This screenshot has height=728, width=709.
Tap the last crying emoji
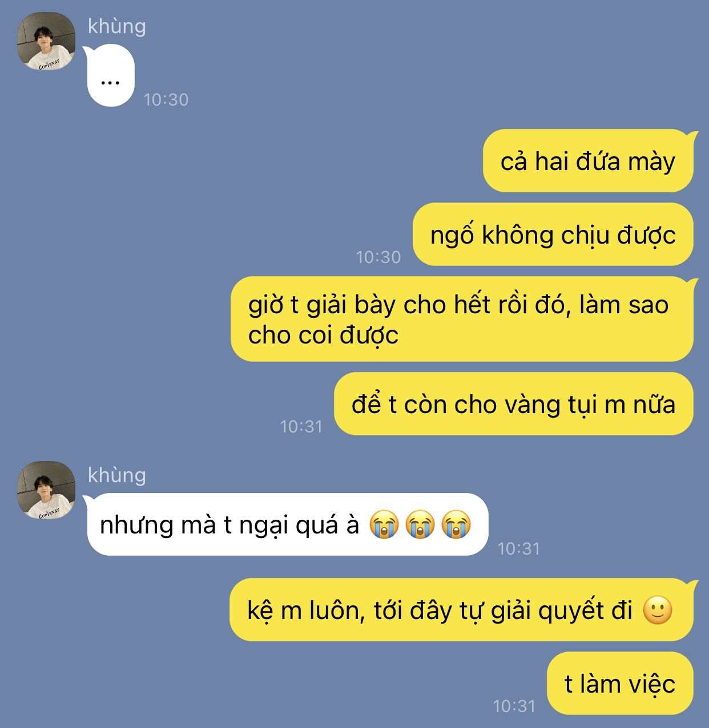[456, 524]
